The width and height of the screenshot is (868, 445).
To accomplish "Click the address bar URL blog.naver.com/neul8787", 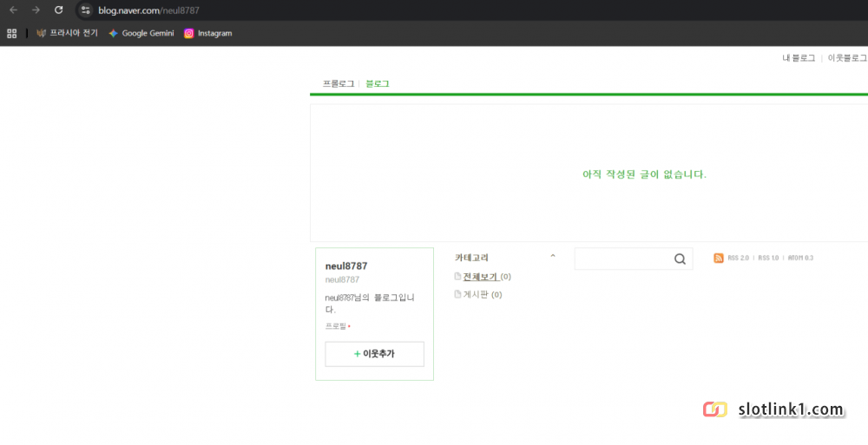I will click(x=148, y=10).
